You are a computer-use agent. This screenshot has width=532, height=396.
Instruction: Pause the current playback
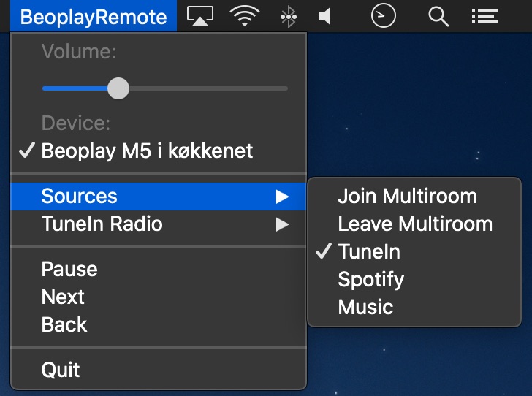click(x=159, y=269)
